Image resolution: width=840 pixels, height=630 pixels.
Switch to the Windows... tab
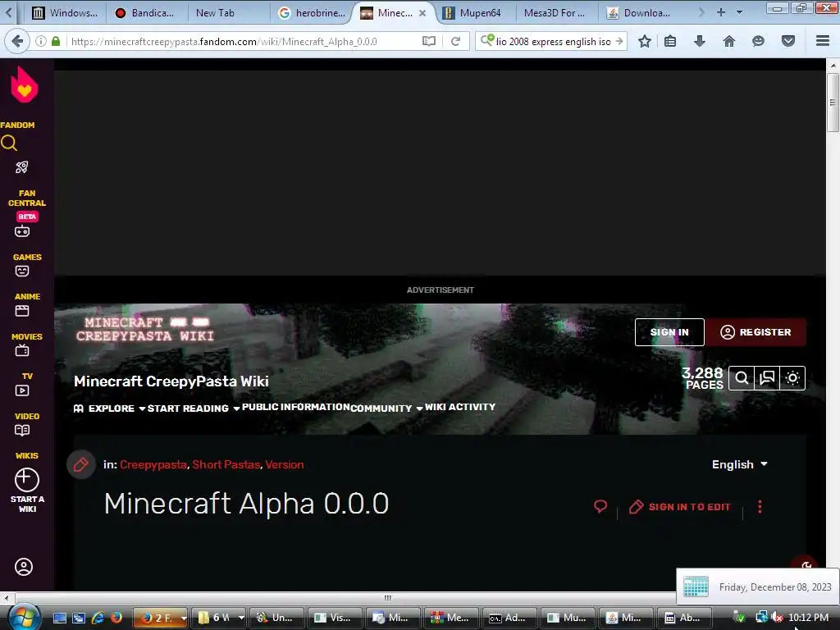tap(65, 13)
